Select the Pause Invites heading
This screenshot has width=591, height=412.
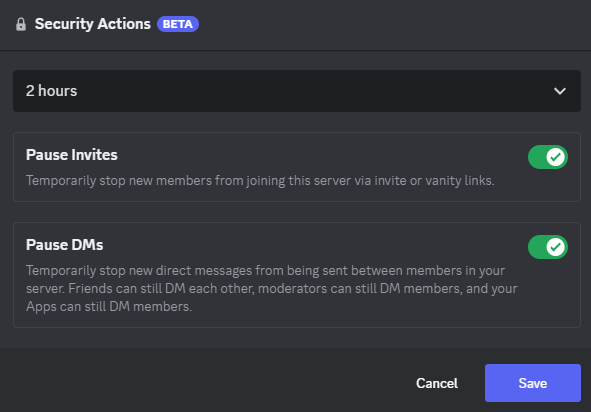(72, 155)
